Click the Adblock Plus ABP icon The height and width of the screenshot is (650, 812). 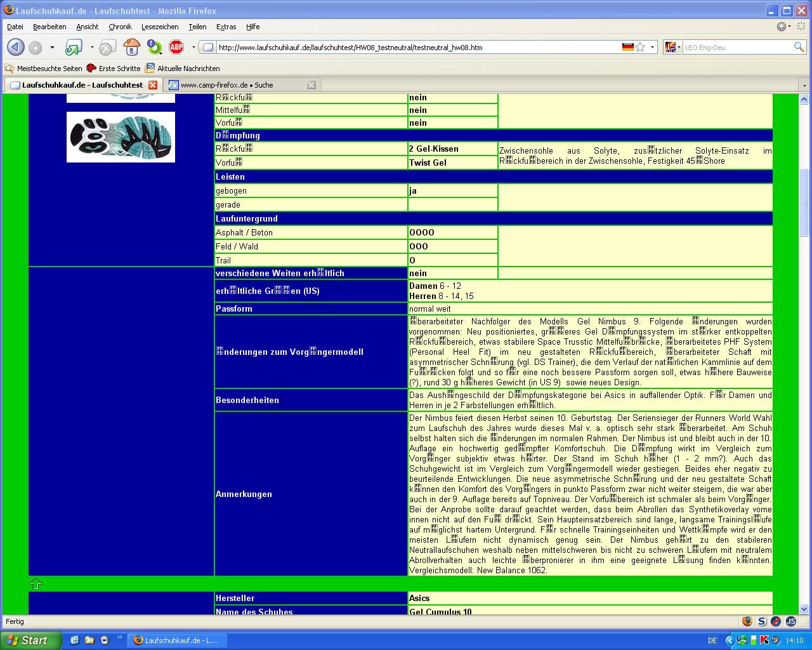176,48
